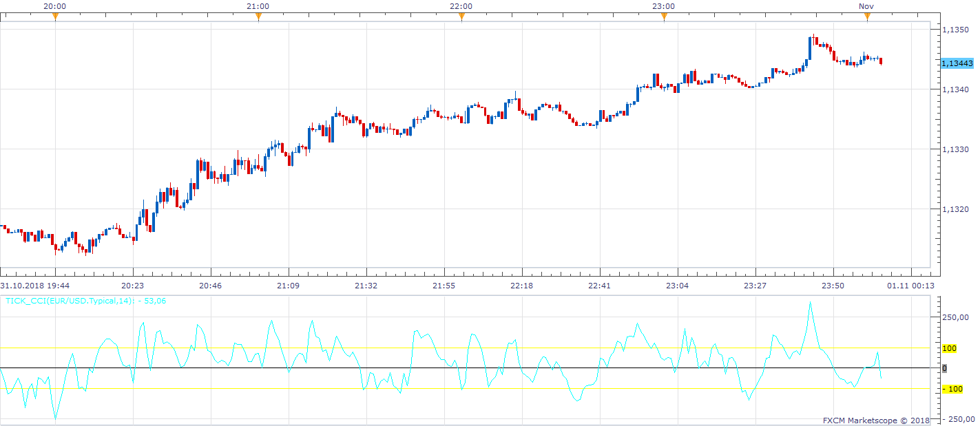
Task: Click the 20:46 time axis label
Action: click(211, 285)
